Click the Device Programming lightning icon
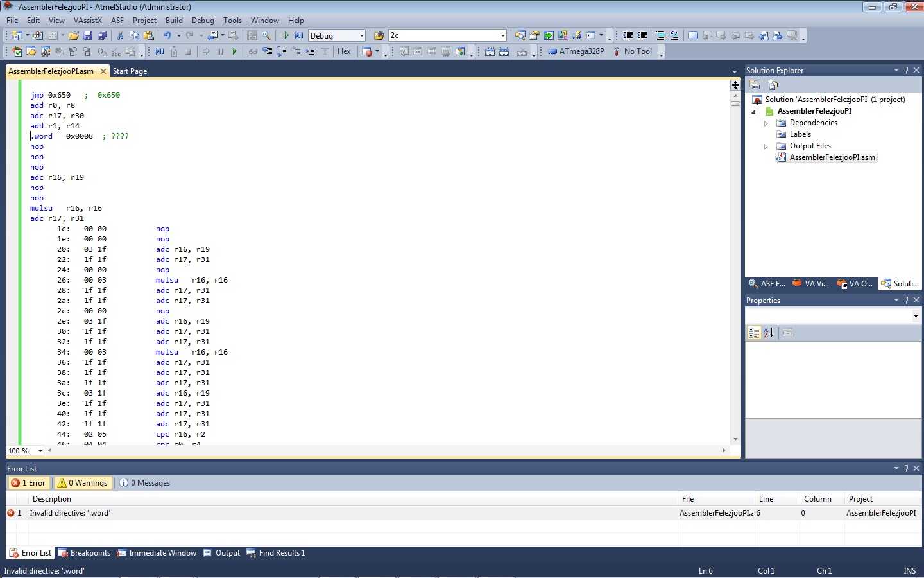The height and width of the screenshot is (578, 924). pos(577,36)
